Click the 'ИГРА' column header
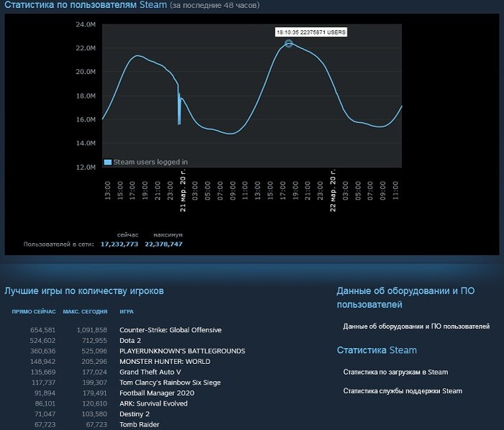Viewport: 504px width, 430px height. coord(127,312)
